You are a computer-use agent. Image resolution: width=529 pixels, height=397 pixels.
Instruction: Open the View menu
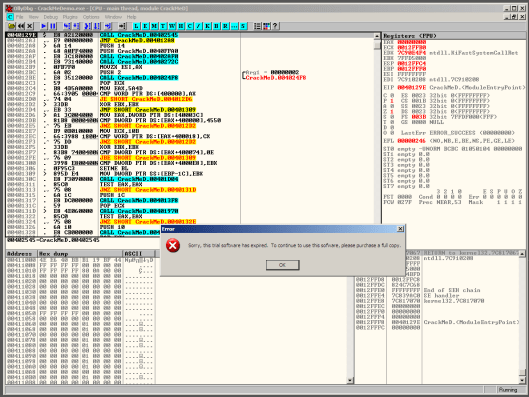pyautogui.click(x=33, y=17)
